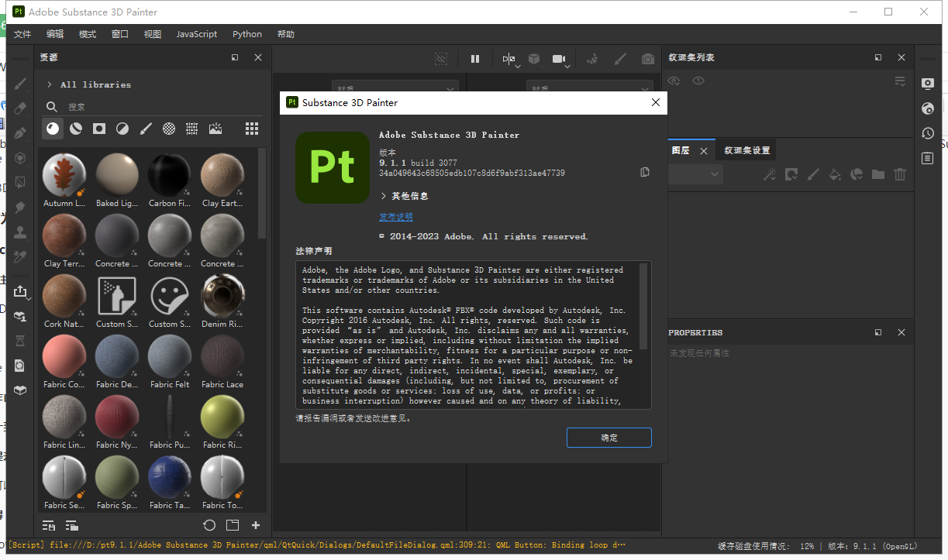
Task: Click the assets panel scrollbar
Action: coord(262,194)
